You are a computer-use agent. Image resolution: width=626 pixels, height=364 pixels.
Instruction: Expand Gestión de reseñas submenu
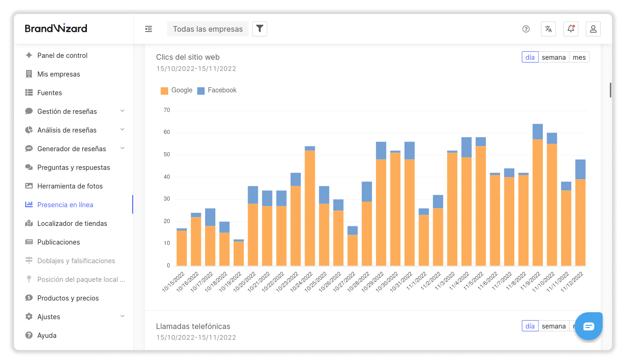[x=122, y=111]
